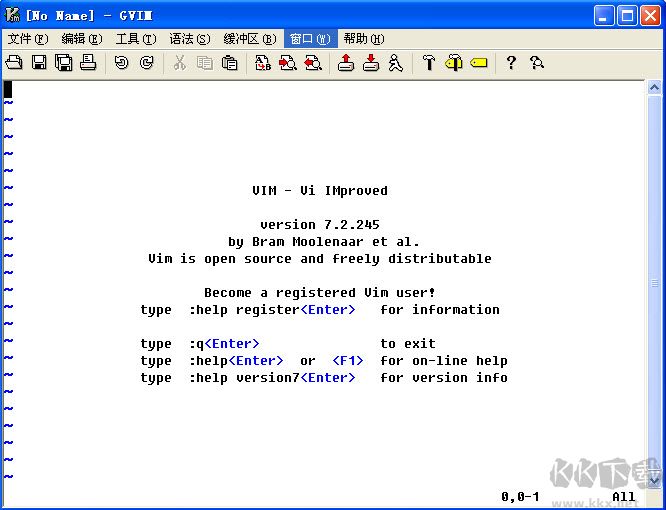
Task: Open the 编辑(E) menu
Action: 82,39
